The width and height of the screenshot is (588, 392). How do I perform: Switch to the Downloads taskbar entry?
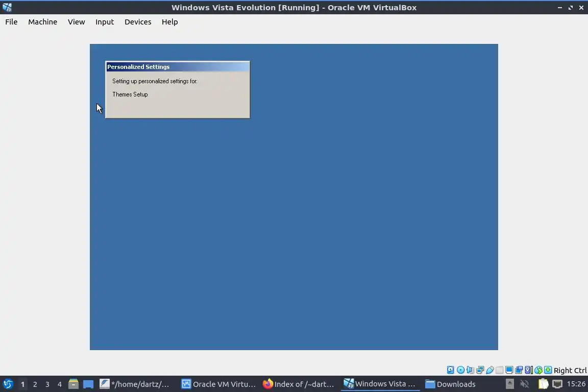pos(451,384)
